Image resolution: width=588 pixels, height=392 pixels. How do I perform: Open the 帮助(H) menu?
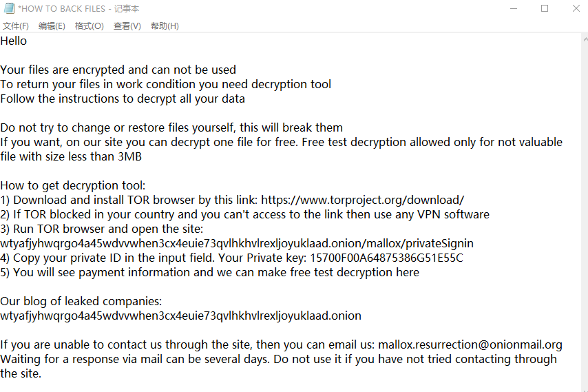[x=165, y=26]
